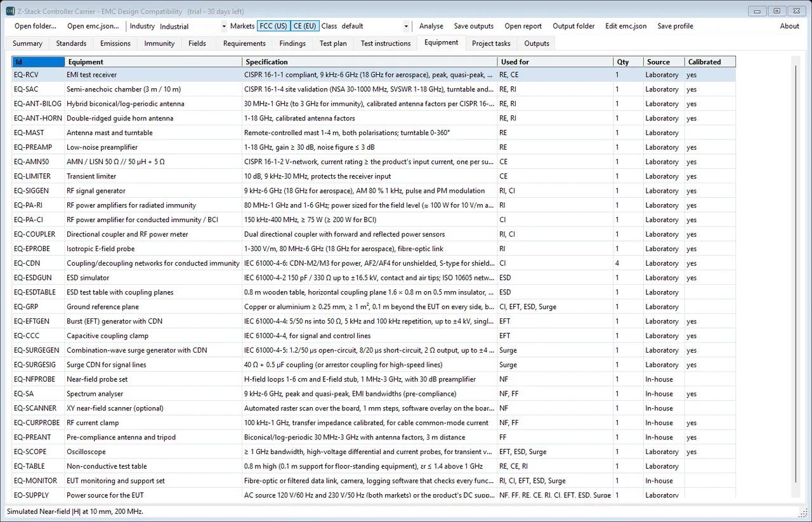
Task: Sort by the Calibrated column header
Action: pyautogui.click(x=710, y=62)
